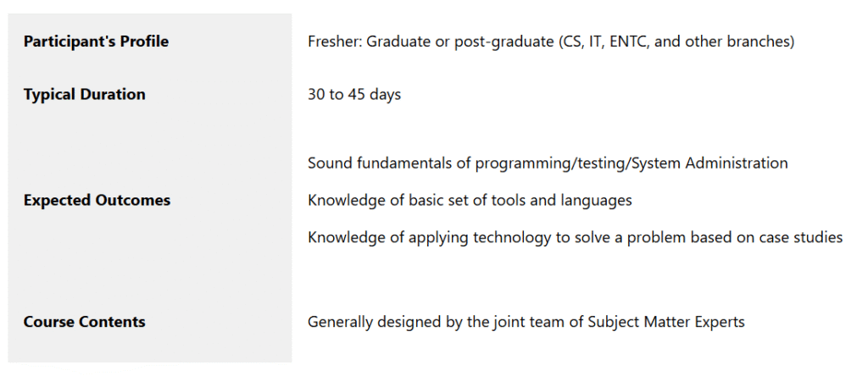868x376 pixels.
Task: Click the Participant's Profile row label
Action: 96,41
